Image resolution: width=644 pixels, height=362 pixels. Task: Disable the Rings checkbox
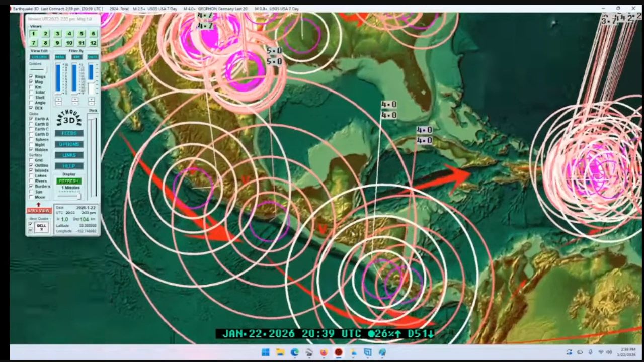point(31,77)
